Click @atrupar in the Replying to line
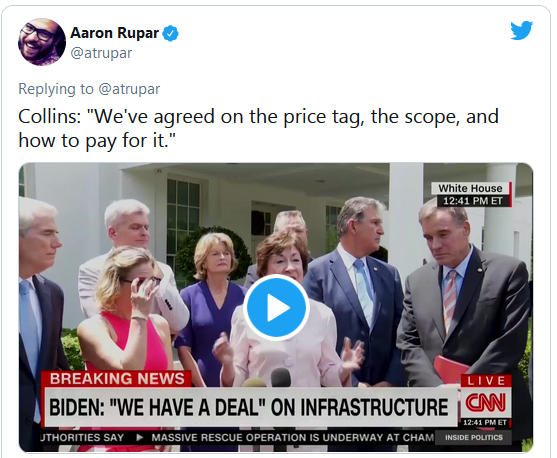 coord(129,89)
